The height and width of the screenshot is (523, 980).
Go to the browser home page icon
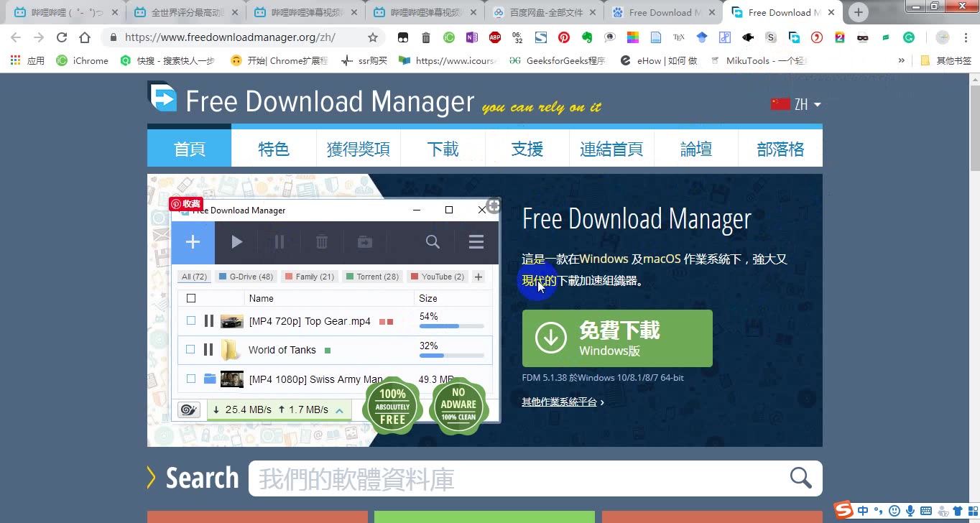85,37
